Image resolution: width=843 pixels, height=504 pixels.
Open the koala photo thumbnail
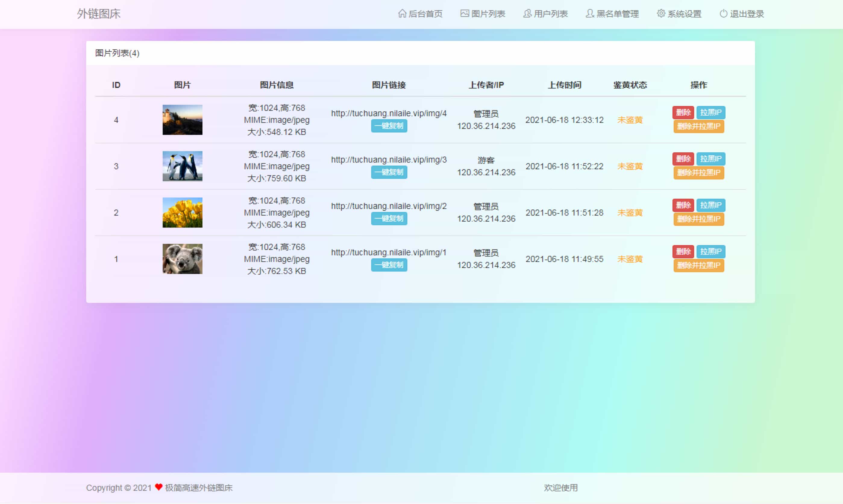click(x=182, y=259)
